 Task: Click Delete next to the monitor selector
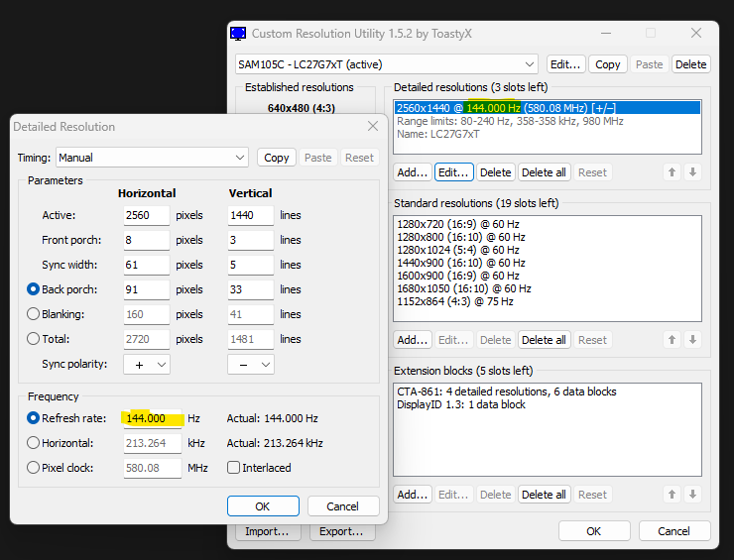[x=691, y=64]
